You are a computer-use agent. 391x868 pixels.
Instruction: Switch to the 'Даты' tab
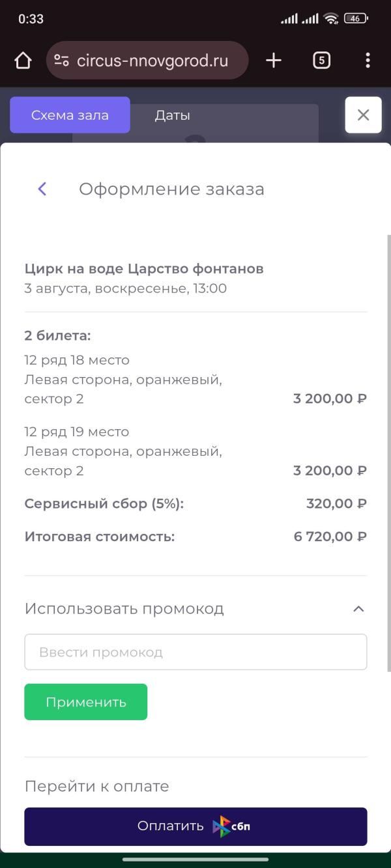click(173, 115)
